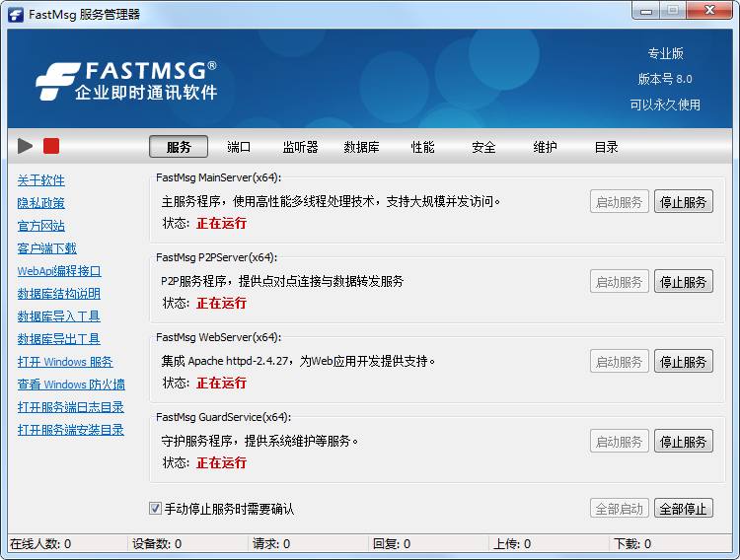Open the WebApi编程接口 link
The height and width of the screenshot is (560, 740).
pyautogui.click(x=59, y=271)
